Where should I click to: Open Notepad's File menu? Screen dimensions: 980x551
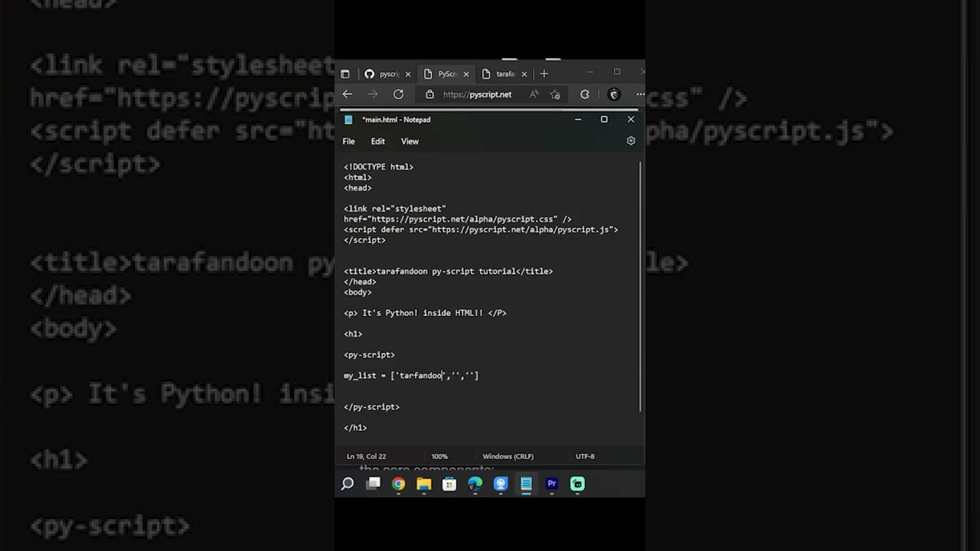click(348, 141)
